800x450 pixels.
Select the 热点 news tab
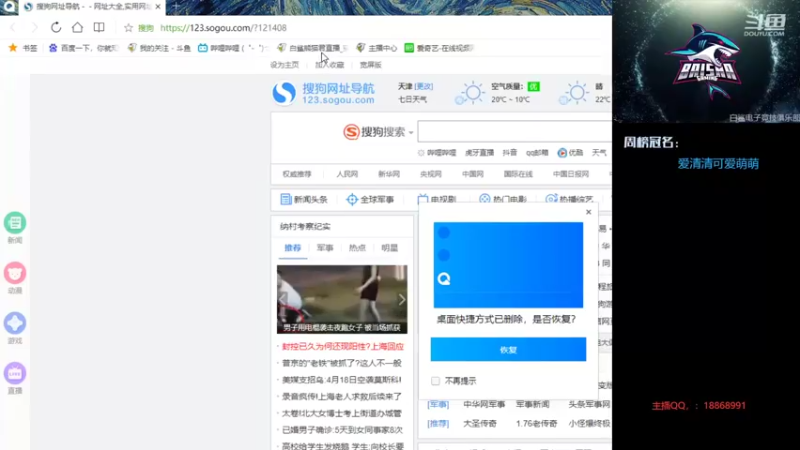click(x=357, y=248)
